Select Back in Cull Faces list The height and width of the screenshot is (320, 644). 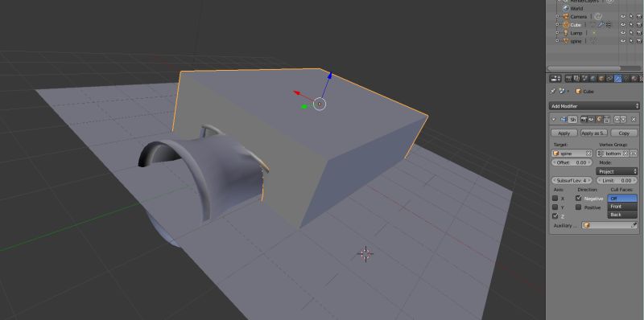pos(622,215)
